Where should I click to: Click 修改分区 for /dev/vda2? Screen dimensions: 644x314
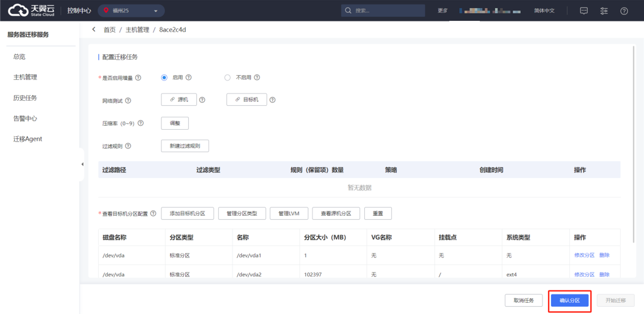click(x=584, y=274)
